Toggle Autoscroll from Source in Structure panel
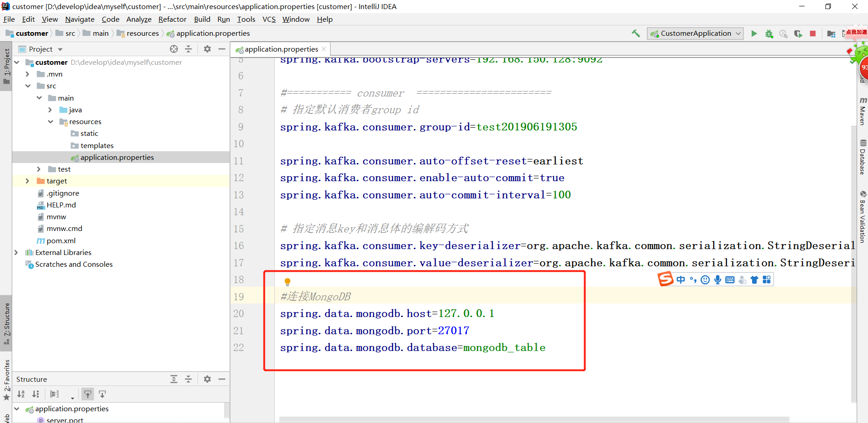This screenshot has height=423, width=868. pyautogui.click(x=102, y=394)
